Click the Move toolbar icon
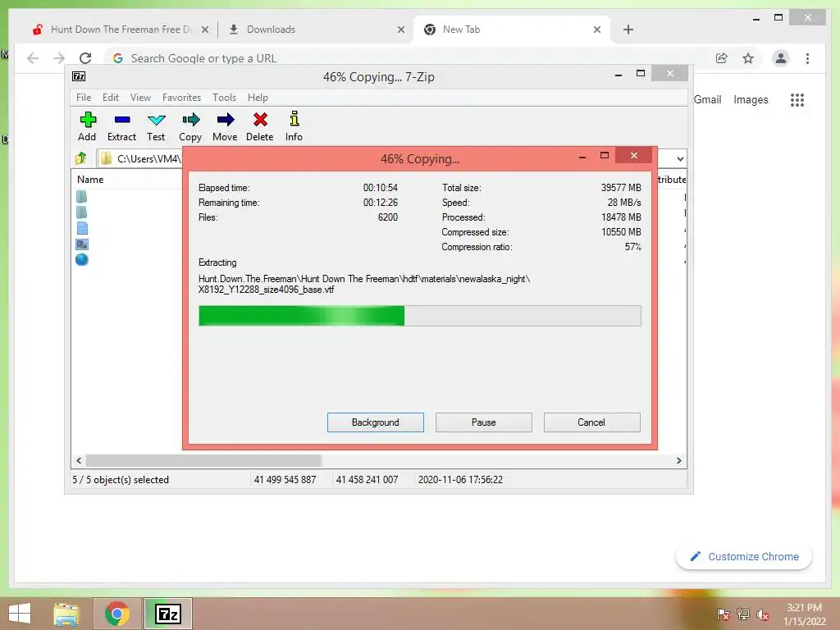 pyautogui.click(x=226, y=120)
